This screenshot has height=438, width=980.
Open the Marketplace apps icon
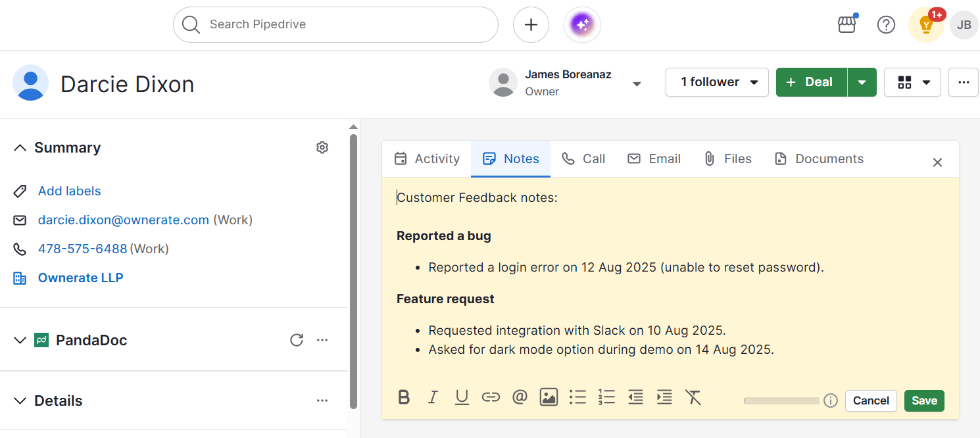coord(846,24)
